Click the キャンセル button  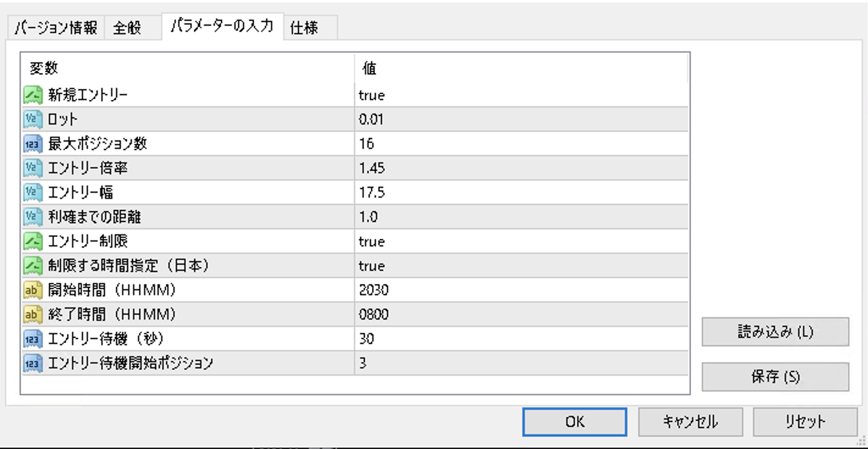coord(690,422)
